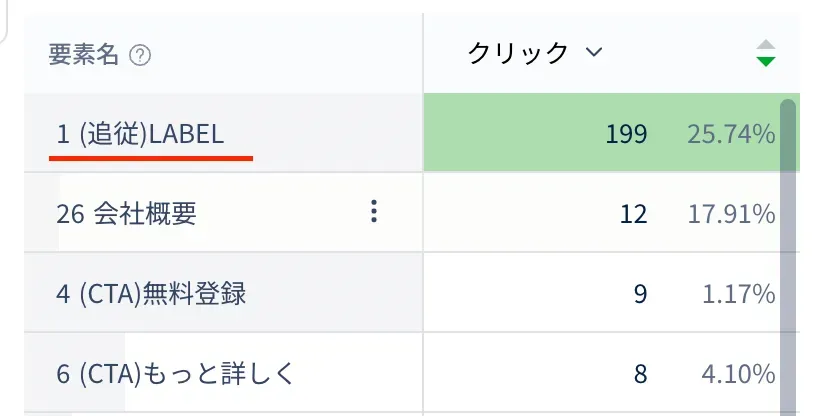The width and height of the screenshot is (832, 416).
Task: Click the 9 click count for 無料登録
Action: point(640,294)
